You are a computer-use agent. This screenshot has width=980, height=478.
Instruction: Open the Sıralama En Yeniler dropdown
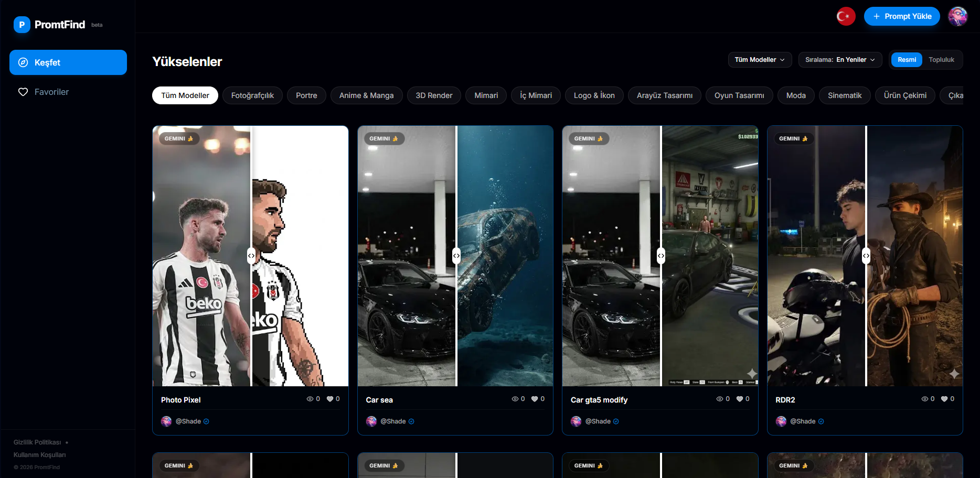tap(840, 60)
